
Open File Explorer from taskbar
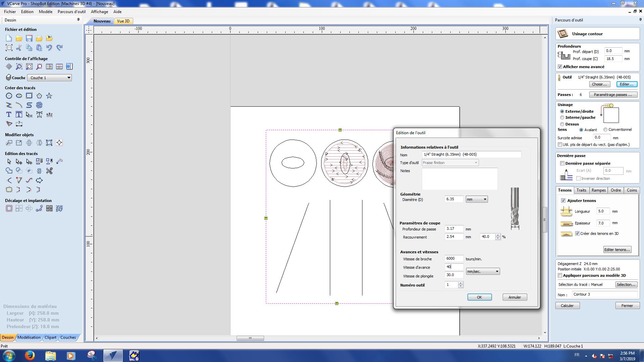(50, 355)
